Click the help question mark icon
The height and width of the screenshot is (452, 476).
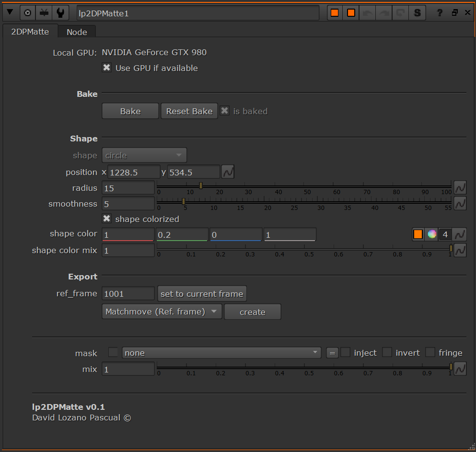[440, 13]
